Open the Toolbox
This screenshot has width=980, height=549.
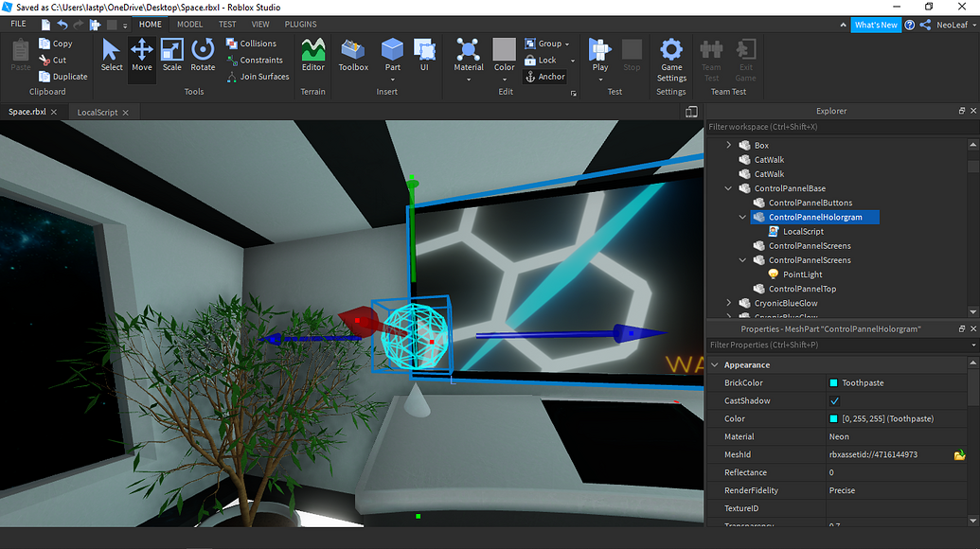[353, 55]
